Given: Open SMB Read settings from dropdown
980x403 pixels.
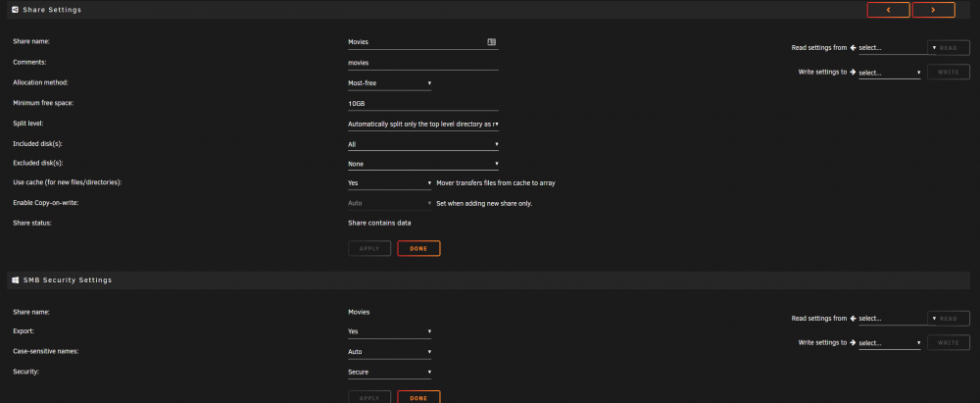Looking at the screenshot, I should [x=897, y=319].
